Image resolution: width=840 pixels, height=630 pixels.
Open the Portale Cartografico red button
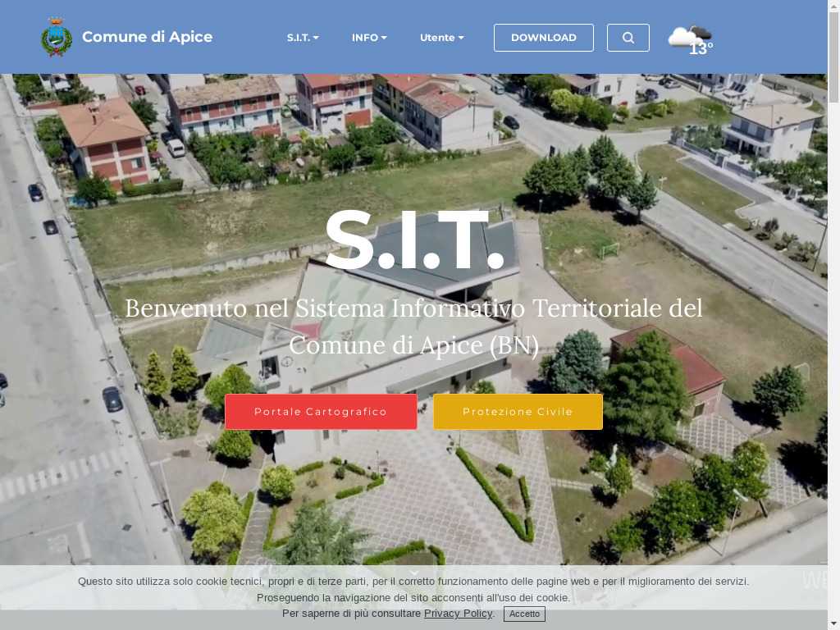321,412
